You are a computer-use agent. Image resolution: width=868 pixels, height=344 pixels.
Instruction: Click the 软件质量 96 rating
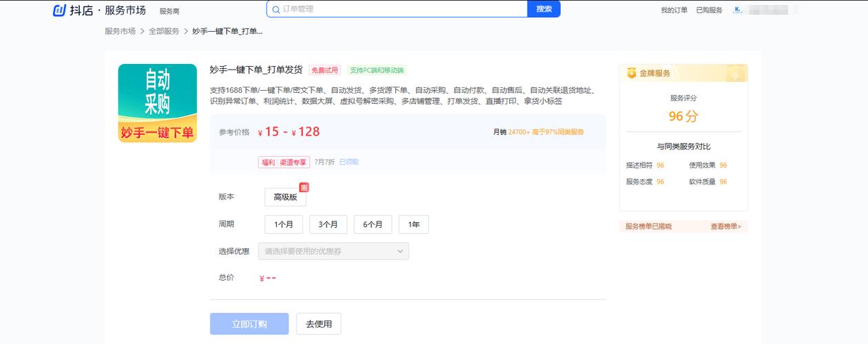(708, 182)
